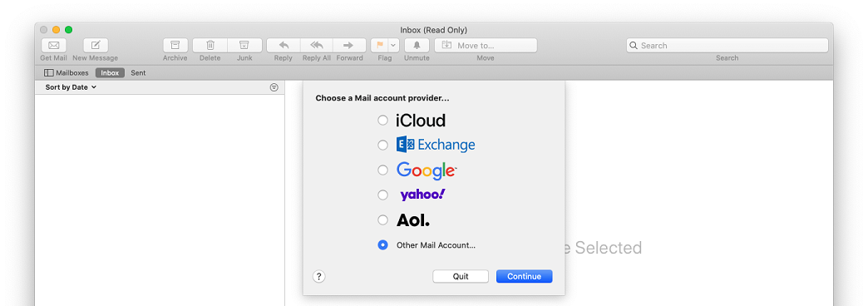Click the Unmute bell icon
Screen dimensions: 868x306
pyautogui.click(x=417, y=46)
